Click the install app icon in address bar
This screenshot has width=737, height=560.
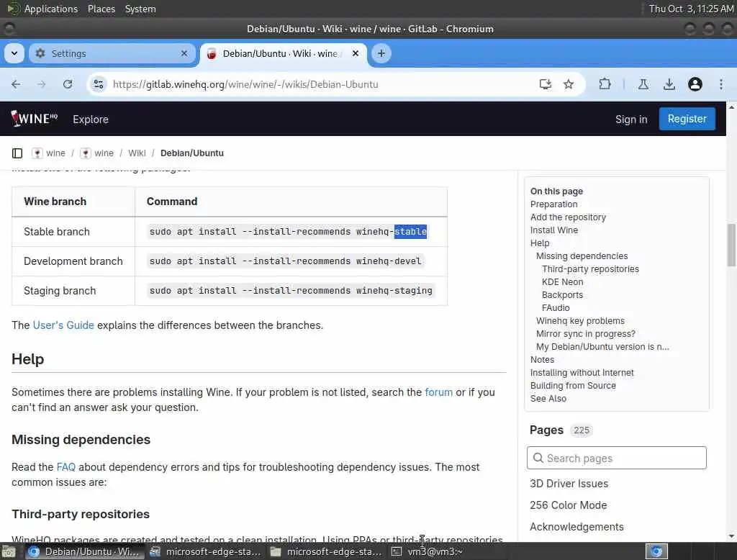pyautogui.click(x=546, y=85)
